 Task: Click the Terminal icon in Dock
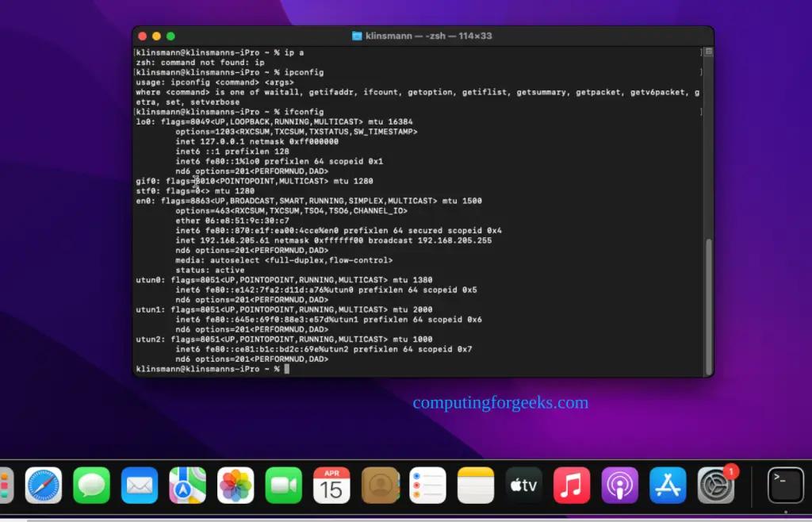[x=786, y=486]
